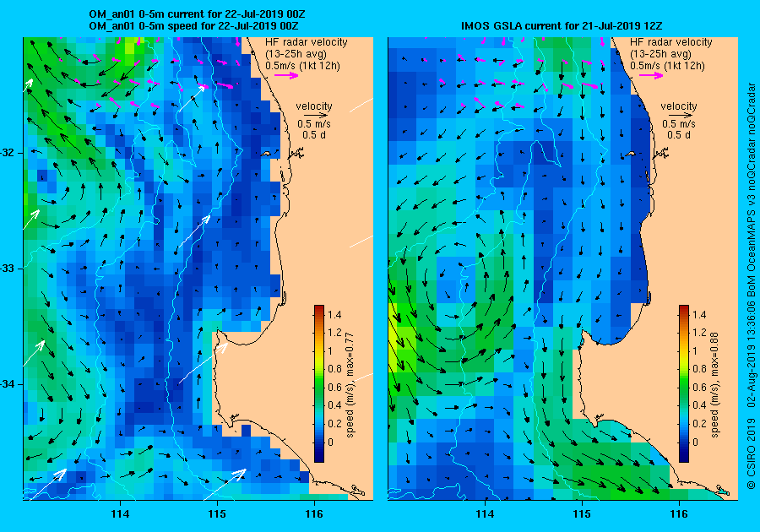Click magenta radar legend arrow in GSLA map
Screen dimensions: 760x532
pos(651,75)
